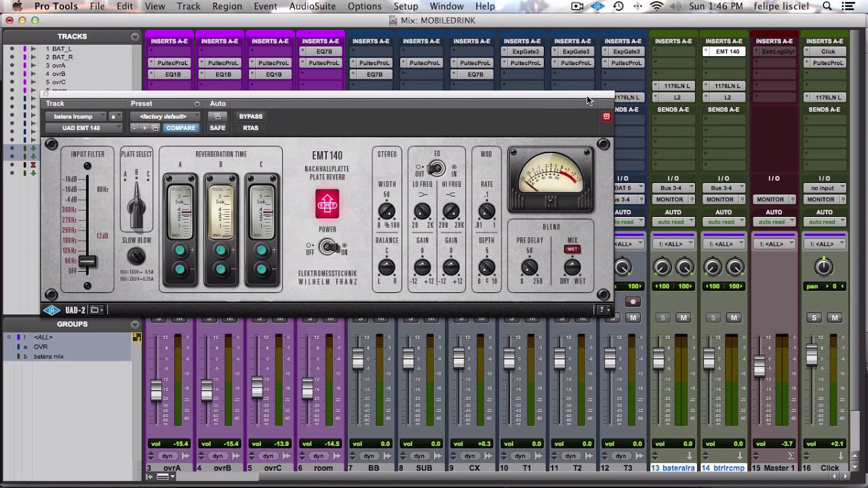Toggle the WET solo button above Mix
Viewport: 868px width, 488px height.
(x=572, y=249)
